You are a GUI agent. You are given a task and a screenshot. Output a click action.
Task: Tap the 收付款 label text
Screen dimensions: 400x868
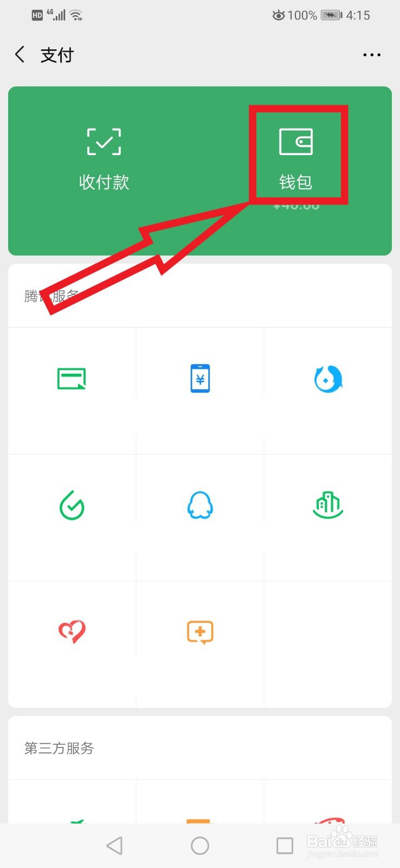[104, 182]
